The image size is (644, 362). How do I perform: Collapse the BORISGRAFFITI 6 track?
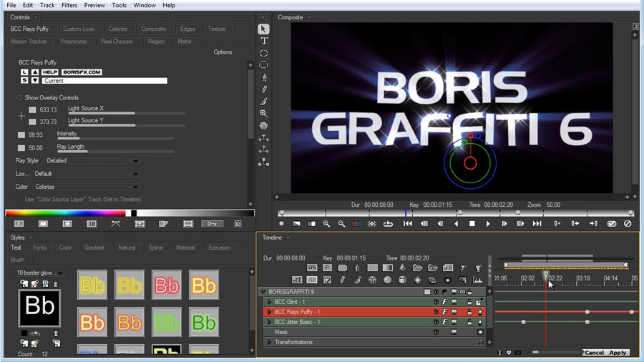click(x=263, y=292)
